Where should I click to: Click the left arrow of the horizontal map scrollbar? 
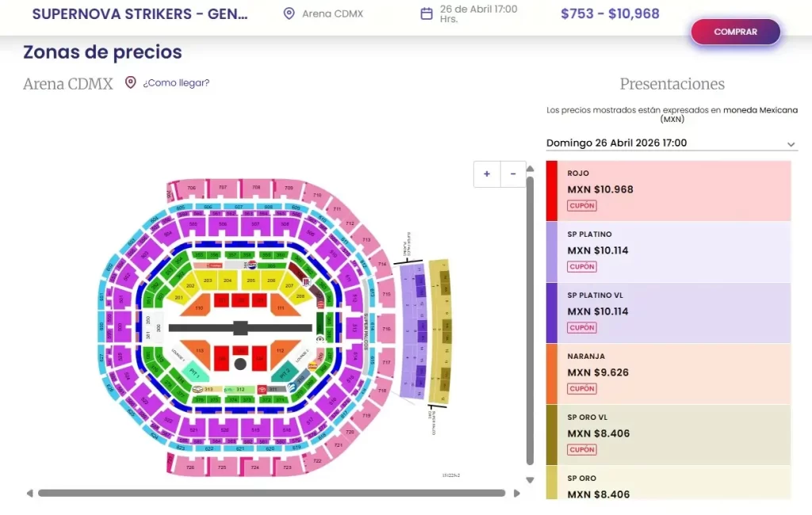(x=30, y=493)
